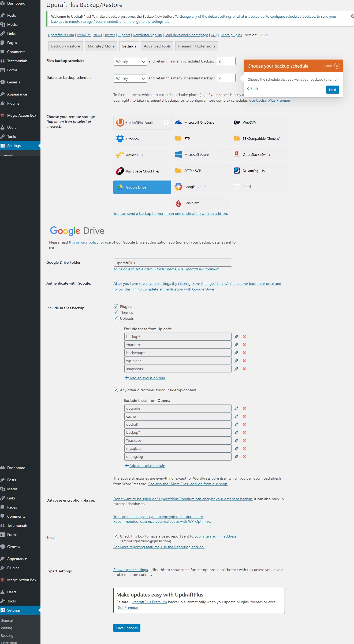Image resolution: width=354 pixels, height=644 pixels.
Task: Open the Get Premium link
Action: point(128,608)
